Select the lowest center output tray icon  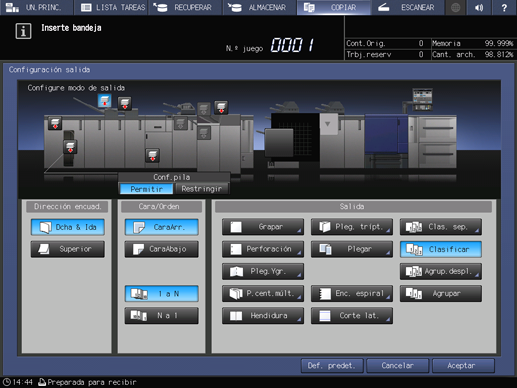coord(153,155)
